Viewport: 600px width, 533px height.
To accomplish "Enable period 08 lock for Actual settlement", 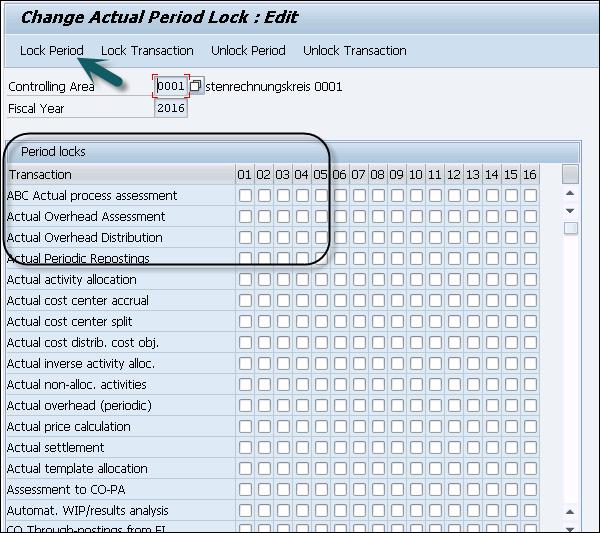I will (378, 447).
